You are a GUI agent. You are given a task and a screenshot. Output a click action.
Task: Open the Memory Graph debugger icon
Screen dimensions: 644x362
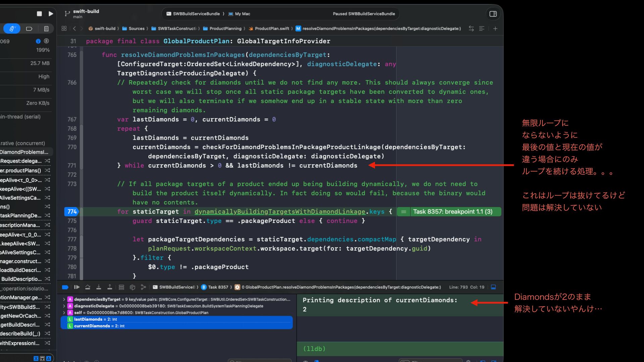132,287
